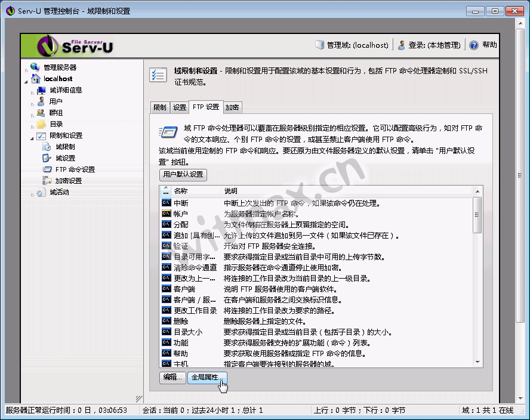Click the left pane resize grip
The width and height of the screenshot is (530, 420).
pyautogui.click(x=139, y=399)
